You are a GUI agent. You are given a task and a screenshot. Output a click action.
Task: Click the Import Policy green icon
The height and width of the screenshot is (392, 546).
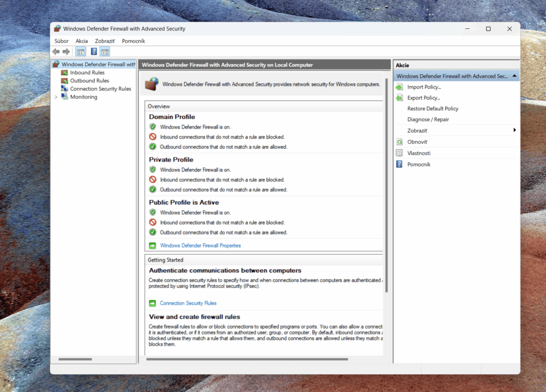(399, 87)
